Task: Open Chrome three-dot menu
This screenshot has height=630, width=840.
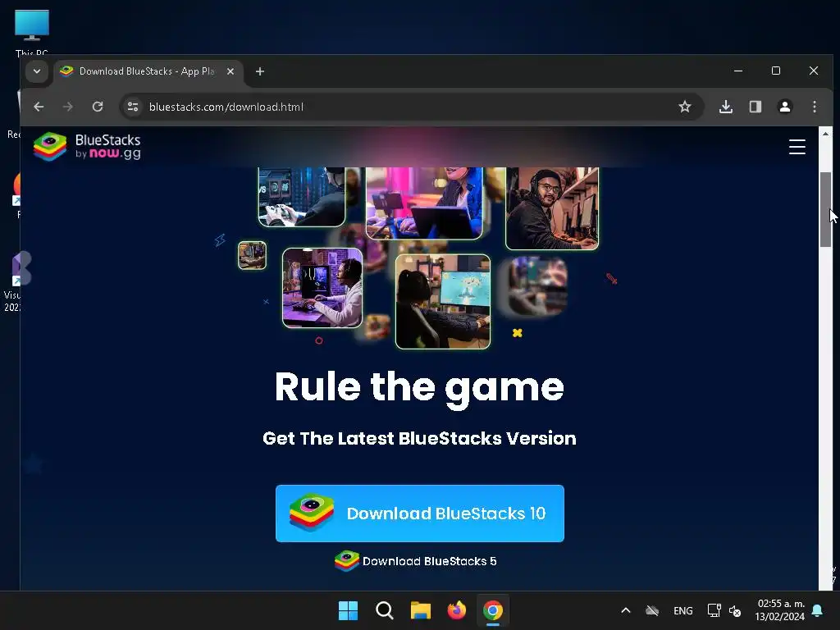Action: 815,107
